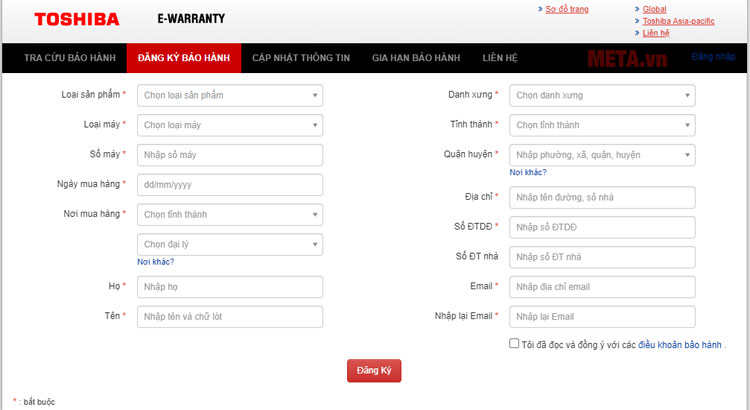Click the Đăng Ký submit button
Image resolution: width=750 pixels, height=410 pixels.
pos(374,371)
